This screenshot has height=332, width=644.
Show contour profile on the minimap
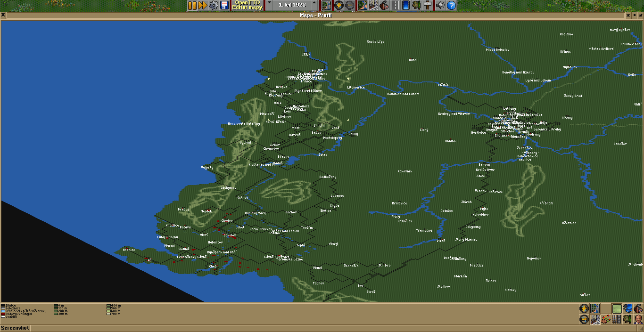[617, 308]
